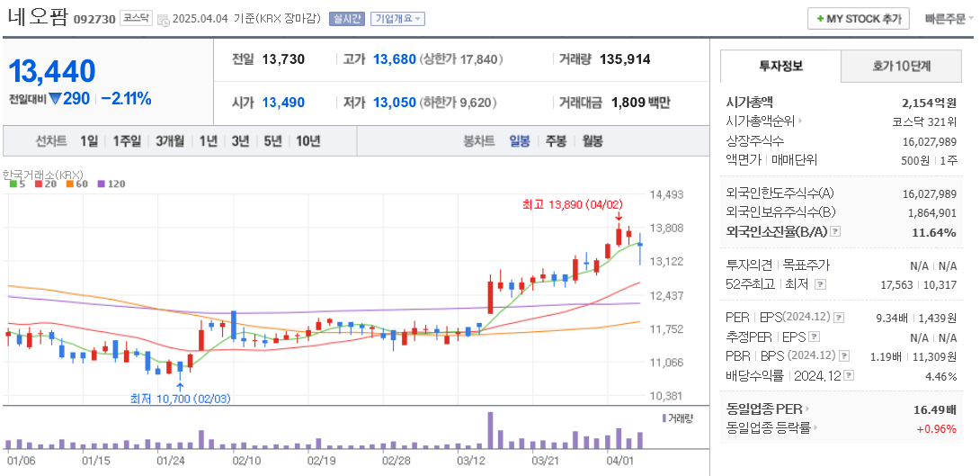The height and width of the screenshot is (476, 980).
Task: Click the 외국인소진율 value 11.64%
Action: 936,232
